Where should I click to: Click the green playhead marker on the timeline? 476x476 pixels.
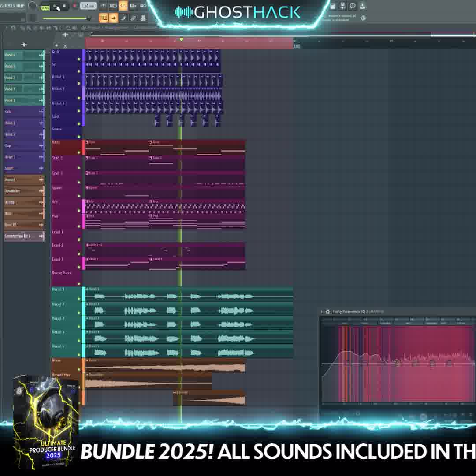[x=182, y=40]
